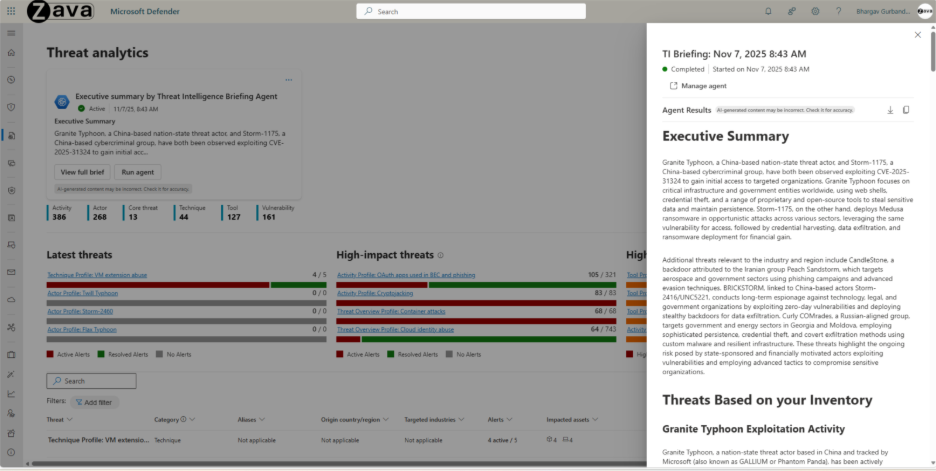
Task: Open the envelope email icon in the sidebar
Action: point(11,272)
